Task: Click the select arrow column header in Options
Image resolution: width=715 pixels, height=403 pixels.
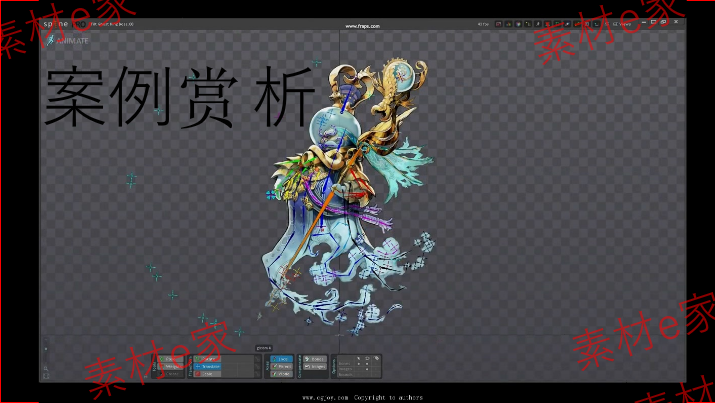Action: coord(358,358)
